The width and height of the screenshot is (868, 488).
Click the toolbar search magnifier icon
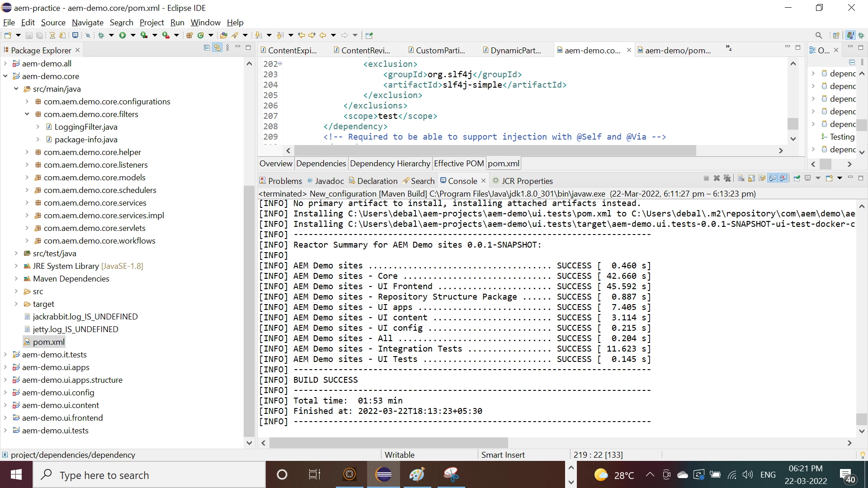(819, 35)
